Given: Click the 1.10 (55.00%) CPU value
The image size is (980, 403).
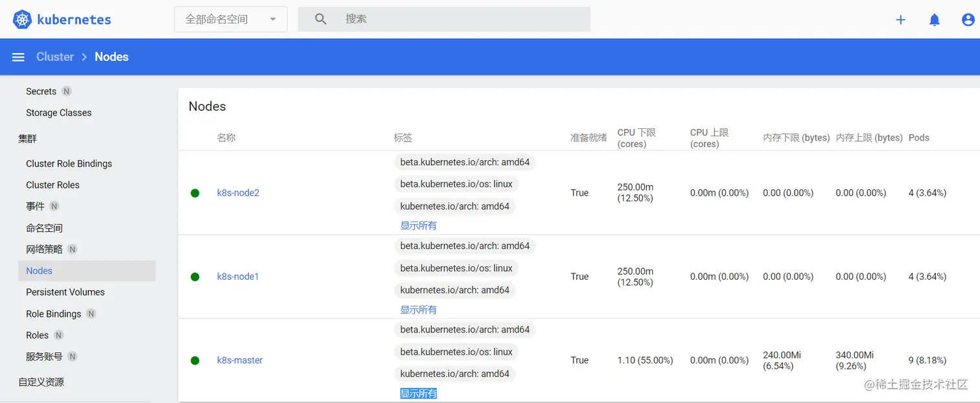Looking at the screenshot, I should pos(645,360).
